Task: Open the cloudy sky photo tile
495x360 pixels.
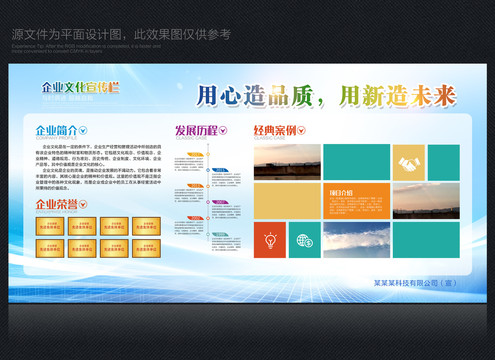Action: [x=357, y=240]
